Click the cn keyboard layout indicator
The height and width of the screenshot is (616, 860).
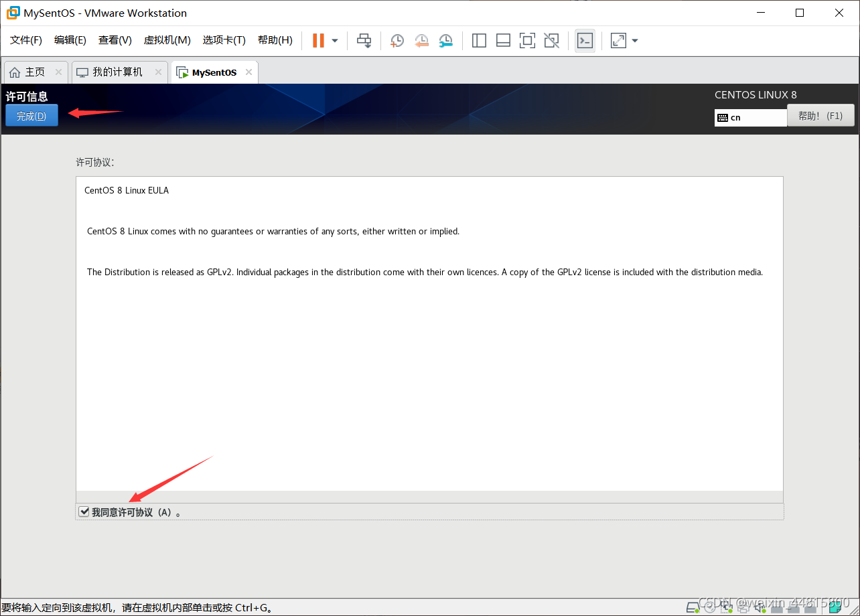tap(750, 117)
